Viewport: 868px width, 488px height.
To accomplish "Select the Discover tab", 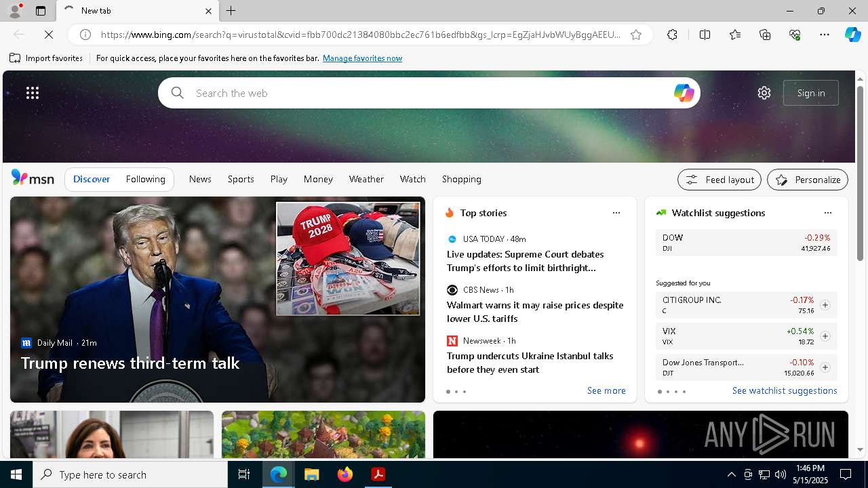I will [92, 179].
